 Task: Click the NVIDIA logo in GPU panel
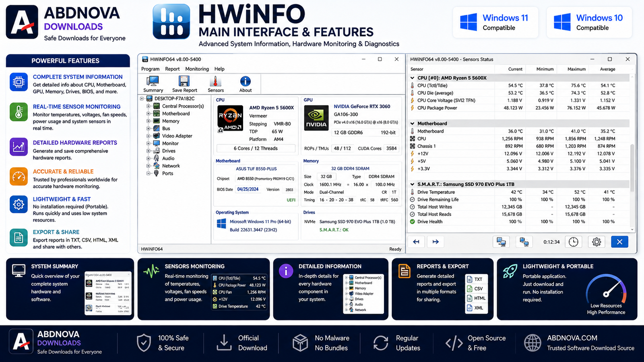pyautogui.click(x=316, y=118)
